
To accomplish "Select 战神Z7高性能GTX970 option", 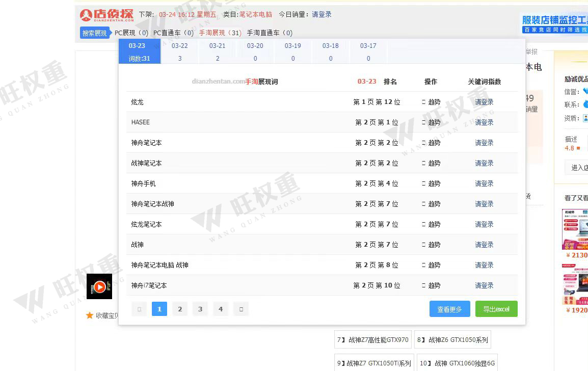I will (x=373, y=339).
